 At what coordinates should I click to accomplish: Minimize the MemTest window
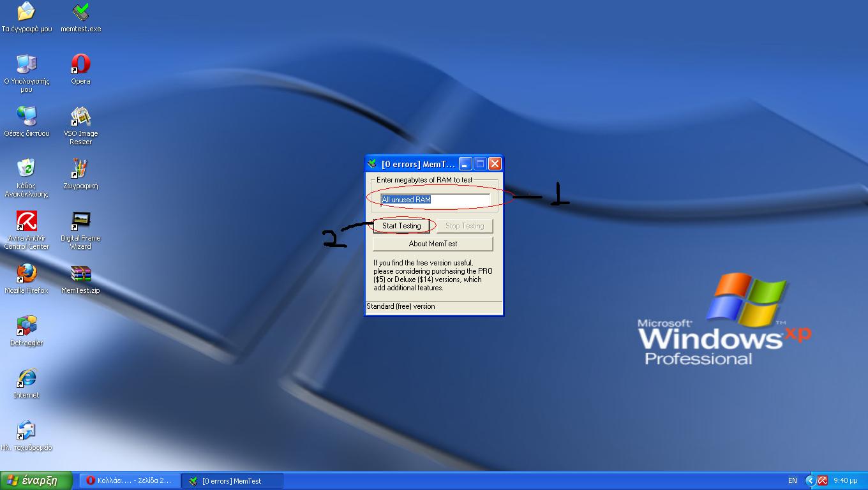click(x=465, y=164)
